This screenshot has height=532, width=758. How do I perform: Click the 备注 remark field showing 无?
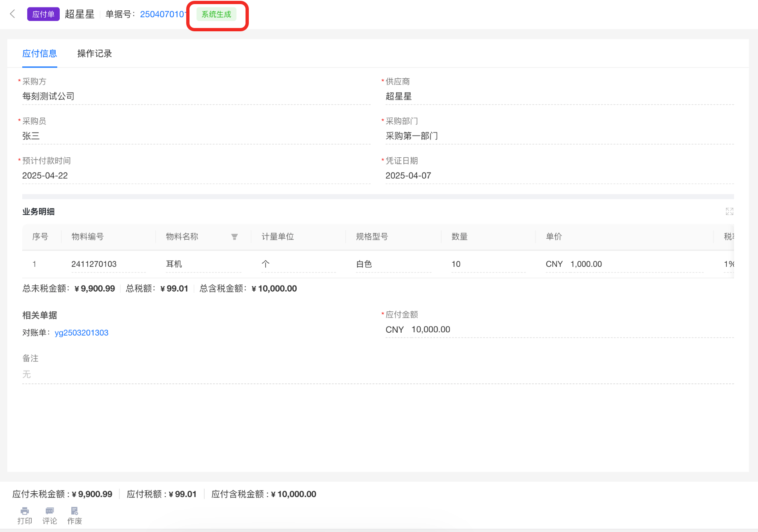pos(378,374)
